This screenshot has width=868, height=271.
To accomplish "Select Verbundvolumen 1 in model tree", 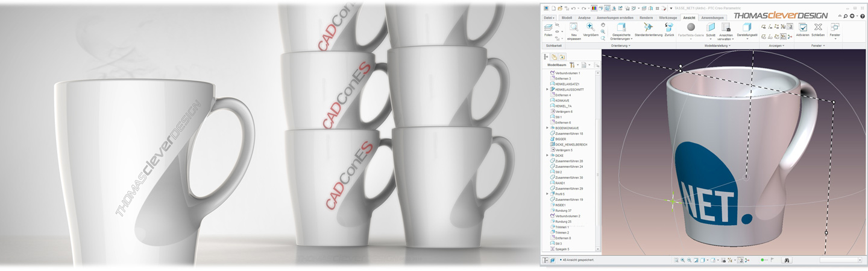I will click(564, 73).
